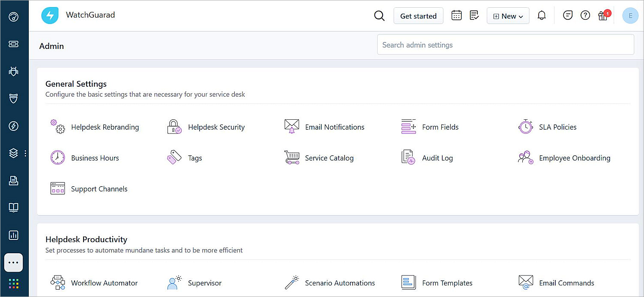Click the Search admin settings field

coord(505,44)
